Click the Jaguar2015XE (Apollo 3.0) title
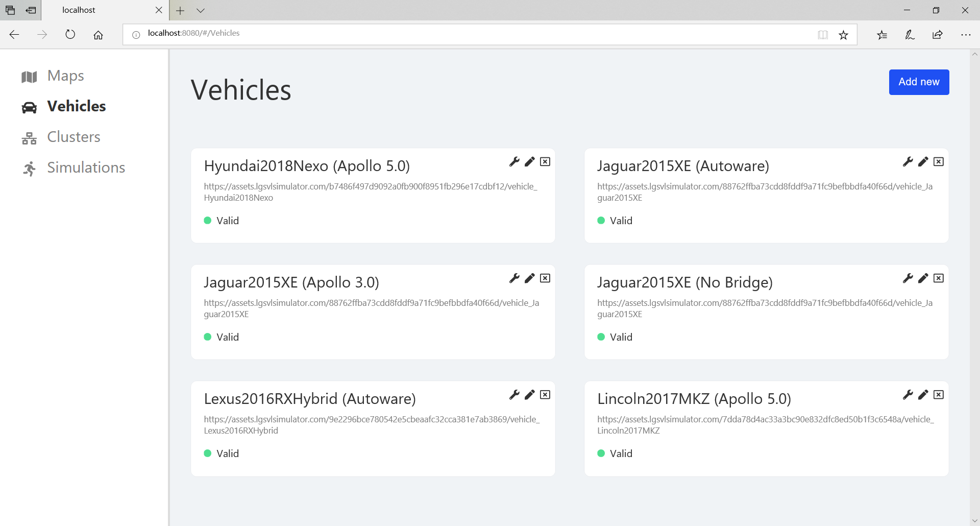This screenshot has height=526, width=980. [x=291, y=282]
